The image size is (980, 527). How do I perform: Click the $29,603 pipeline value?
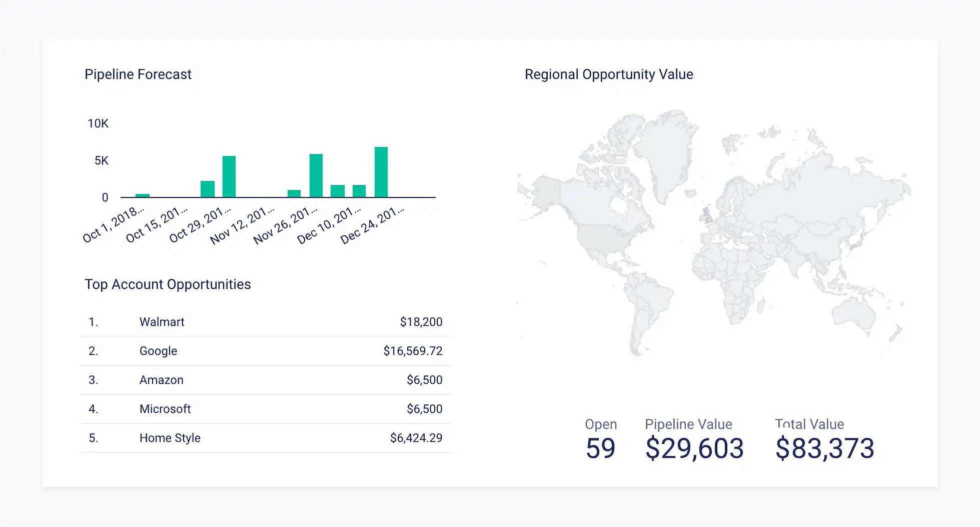tap(694, 448)
